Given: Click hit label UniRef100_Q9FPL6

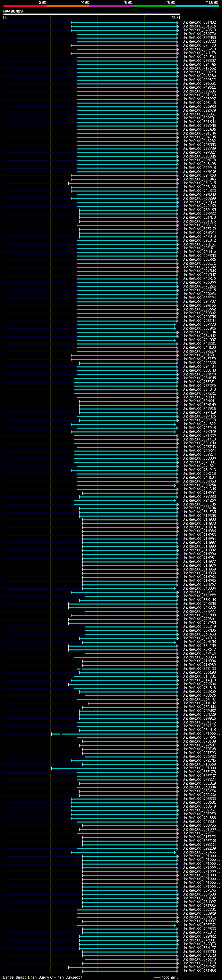Looking at the screenshot, I should 199,428.
